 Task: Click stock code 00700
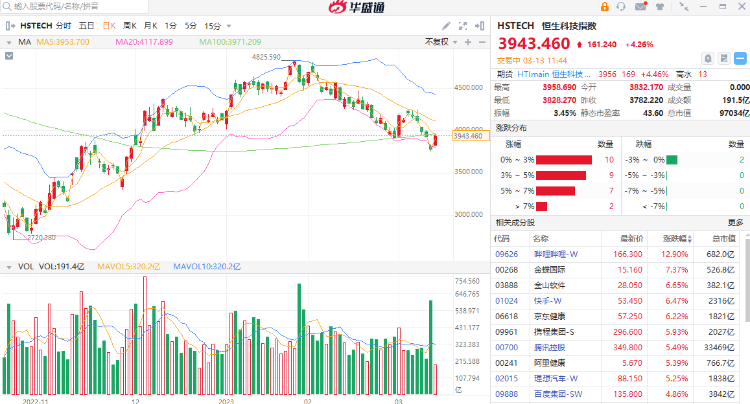click(x=507, y=348)
